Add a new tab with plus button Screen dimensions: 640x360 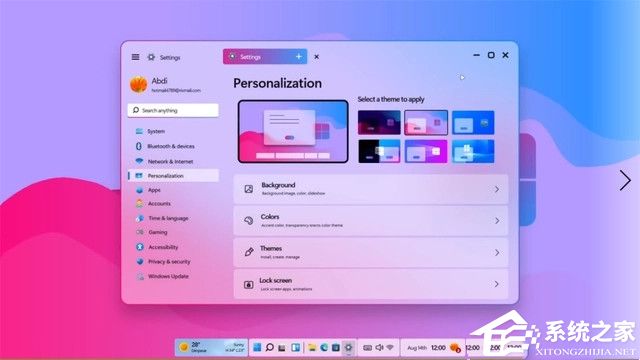tap(299, 57)
